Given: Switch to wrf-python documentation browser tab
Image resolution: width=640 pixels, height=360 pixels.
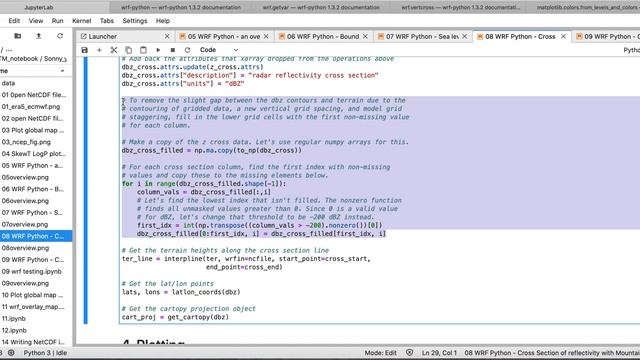Looking at the screenshot, I should click(181, 7).
